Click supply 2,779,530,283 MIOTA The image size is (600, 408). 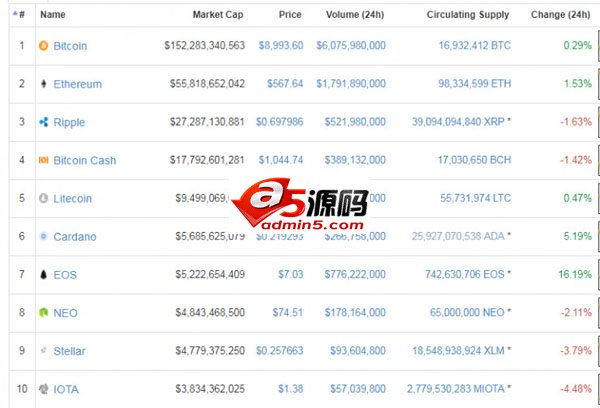(456, 389)
